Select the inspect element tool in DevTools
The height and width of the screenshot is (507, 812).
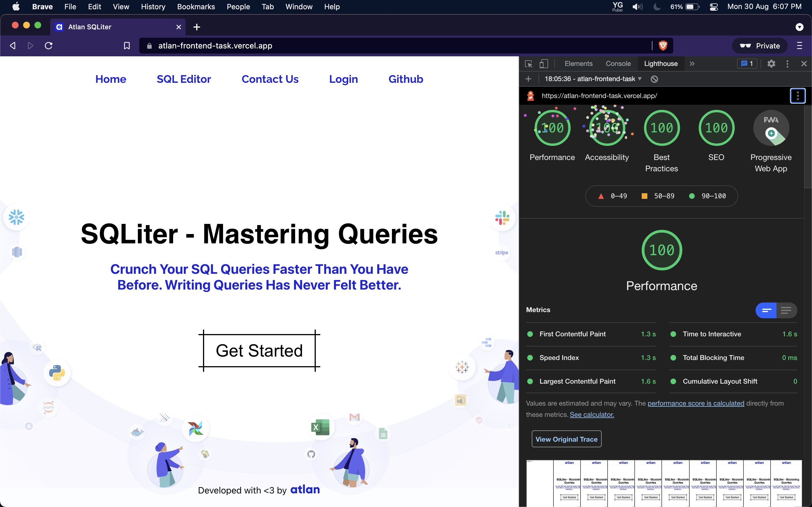click(x=528, y=63)
